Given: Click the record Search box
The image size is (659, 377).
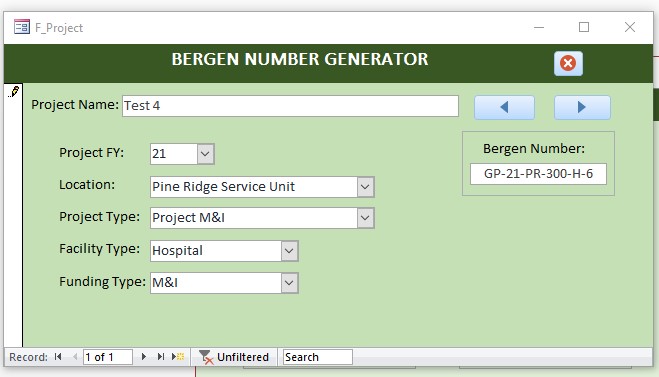Looking at the screenshot, I should [318, 357].
